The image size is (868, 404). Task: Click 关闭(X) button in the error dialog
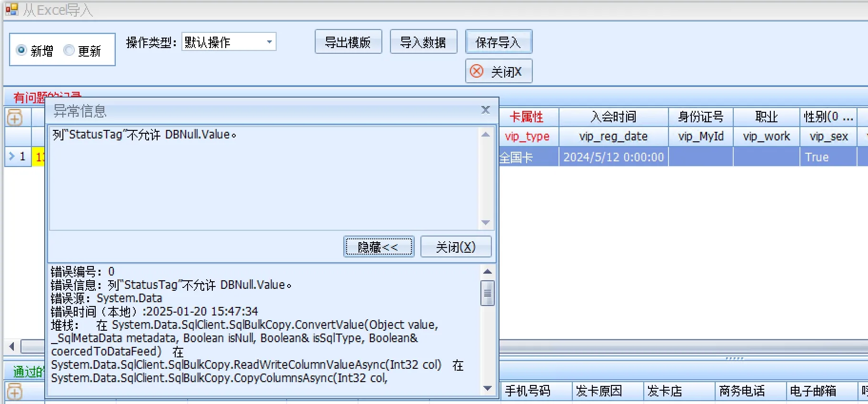(x=456, y=247)
